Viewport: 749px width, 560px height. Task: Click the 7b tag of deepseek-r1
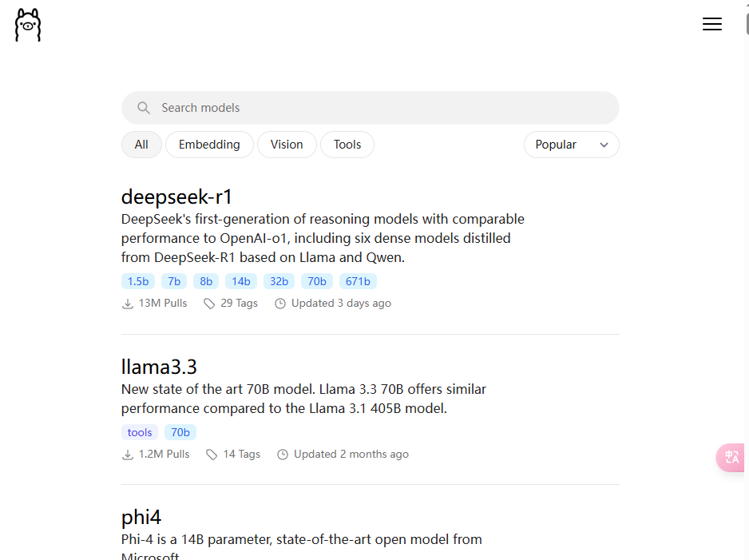174,281
